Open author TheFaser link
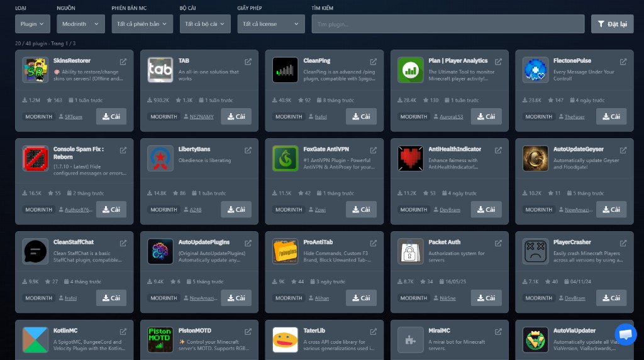Viewport: 644px width, 360px height. [575, 117]
